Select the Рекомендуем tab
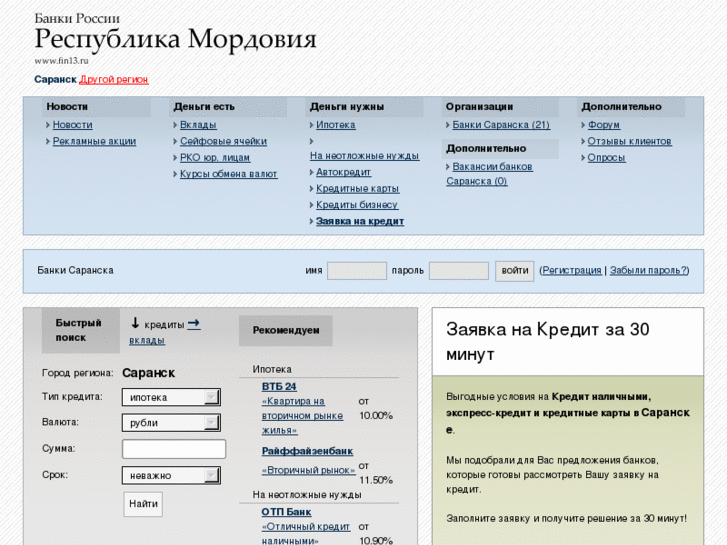Image resolution: width=727 pixels, height=545 pixels. pos(286,330)
